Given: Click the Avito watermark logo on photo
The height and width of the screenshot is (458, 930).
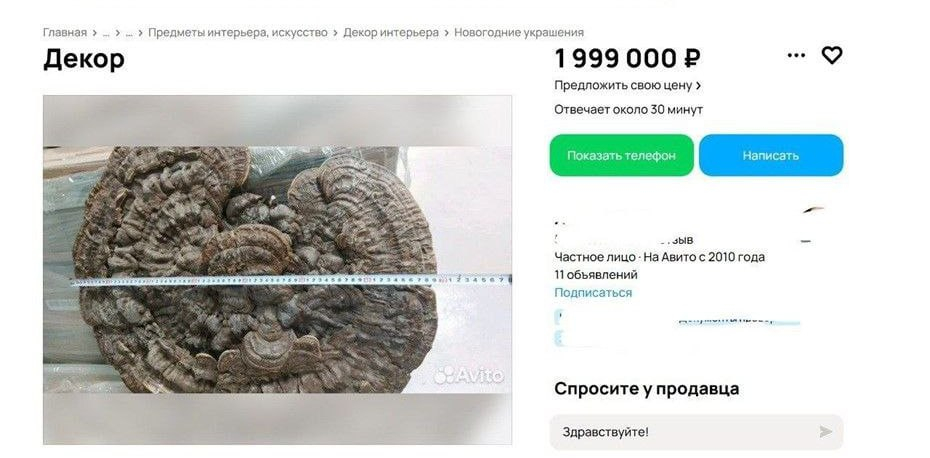Looking at the screenshot, I should click(x=469, y=375).
